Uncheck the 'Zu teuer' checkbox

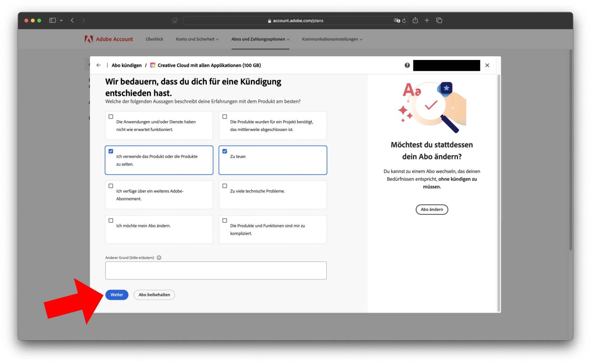pos(225,151)
